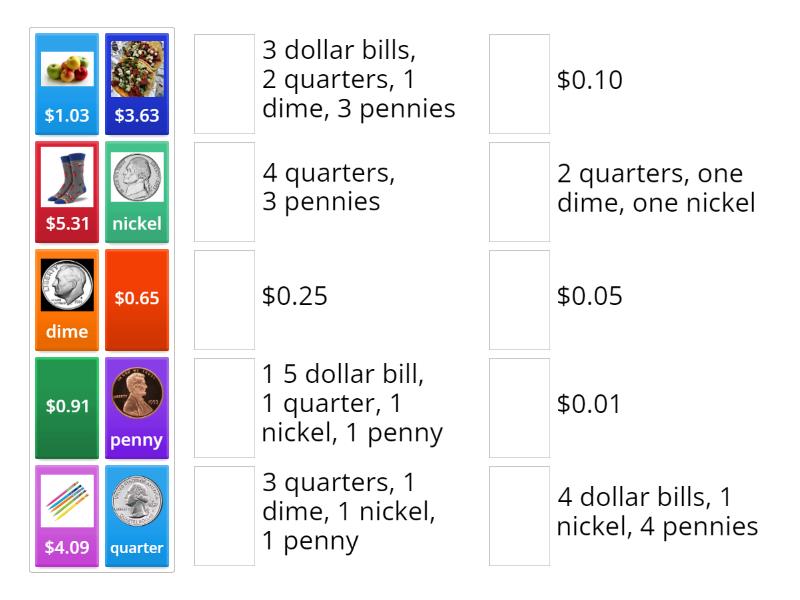The width and height of the screenshot is (800, 600).
Task: Select the nickel coin card
Action: point(137,190)
